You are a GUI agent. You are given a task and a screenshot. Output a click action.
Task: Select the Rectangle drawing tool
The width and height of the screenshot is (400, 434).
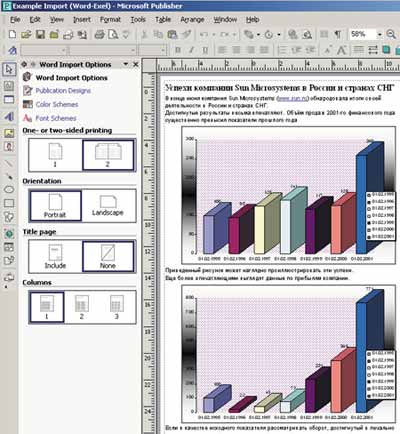(x=9, y=203)
